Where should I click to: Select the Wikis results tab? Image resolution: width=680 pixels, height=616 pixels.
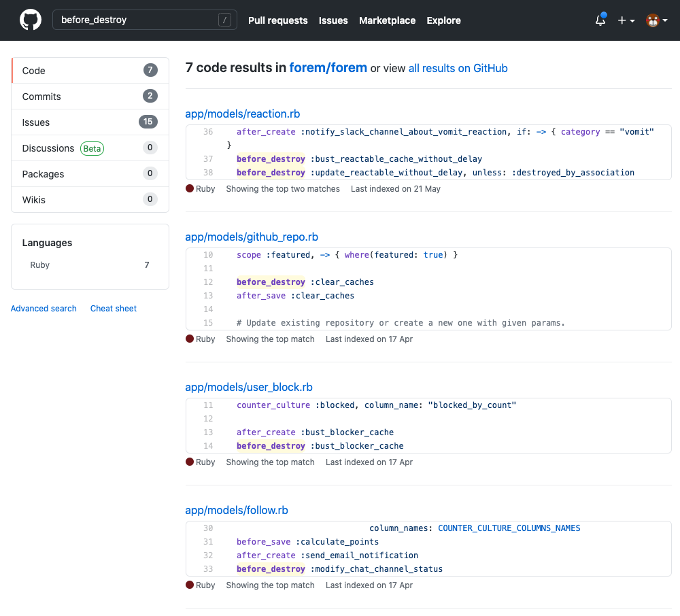pos(90,200)
